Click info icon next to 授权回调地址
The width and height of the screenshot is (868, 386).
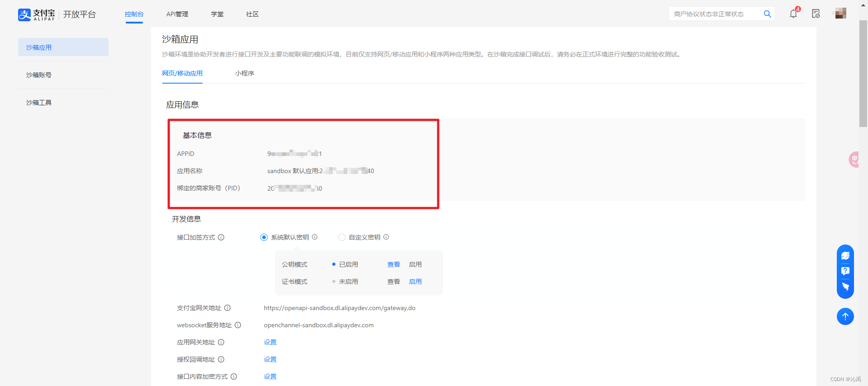point(221,359)
